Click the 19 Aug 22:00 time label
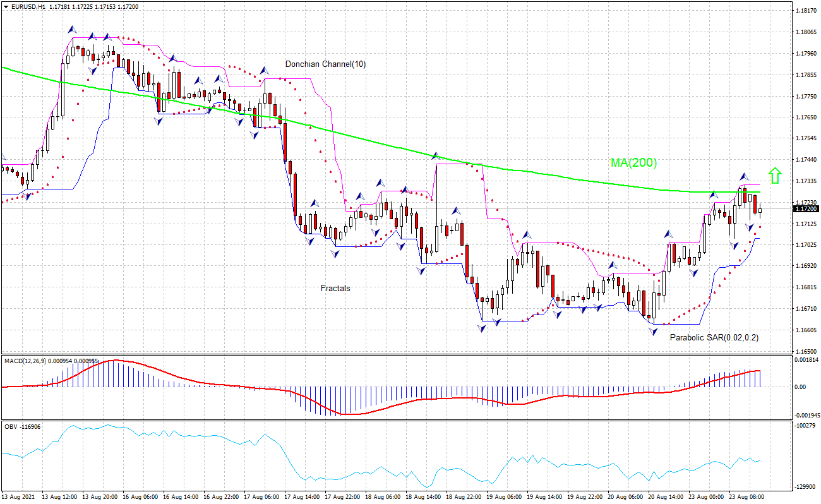 585,497
